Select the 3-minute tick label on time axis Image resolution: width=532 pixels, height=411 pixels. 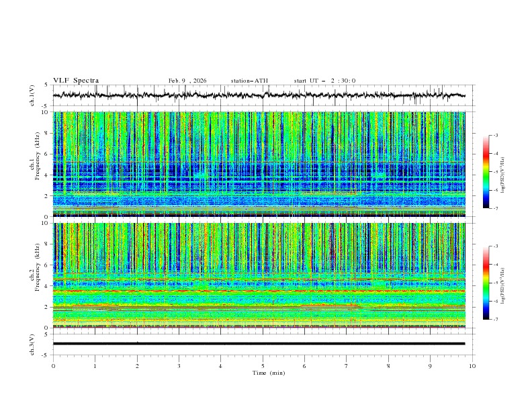pyautogui.click(x=179, y=366)
